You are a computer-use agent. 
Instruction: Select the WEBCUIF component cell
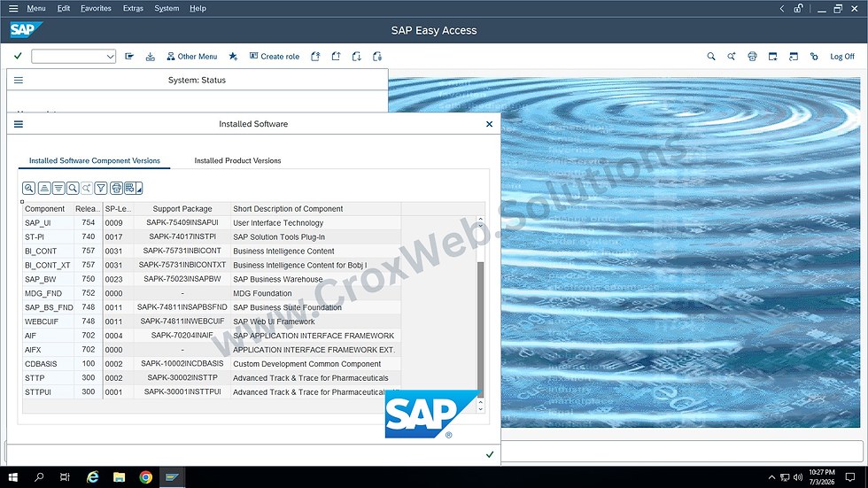click(x=48, y=321)
